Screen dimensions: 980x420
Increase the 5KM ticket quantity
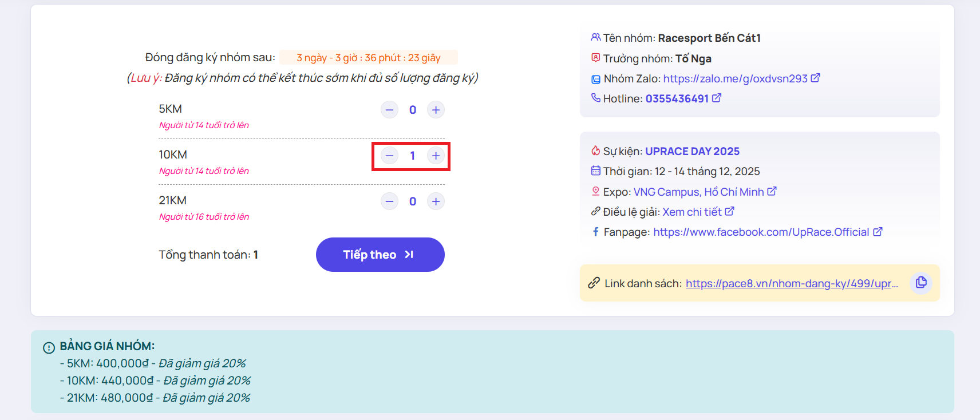[436, 110]
